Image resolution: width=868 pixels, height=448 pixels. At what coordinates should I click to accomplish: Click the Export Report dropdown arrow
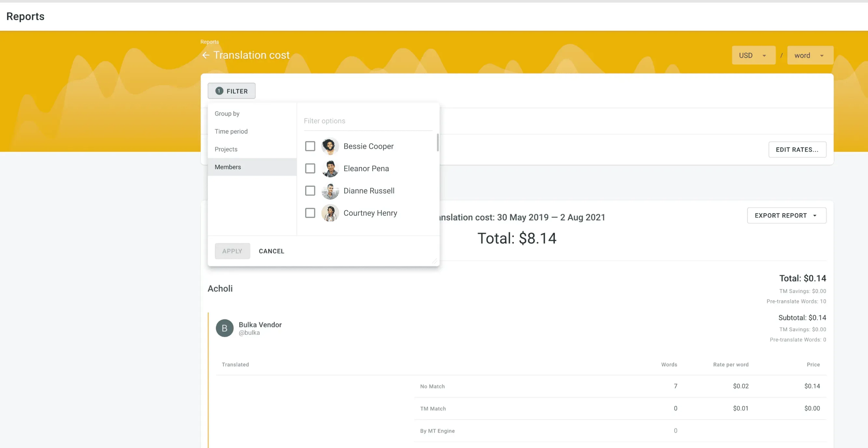(x=815, y=216)
